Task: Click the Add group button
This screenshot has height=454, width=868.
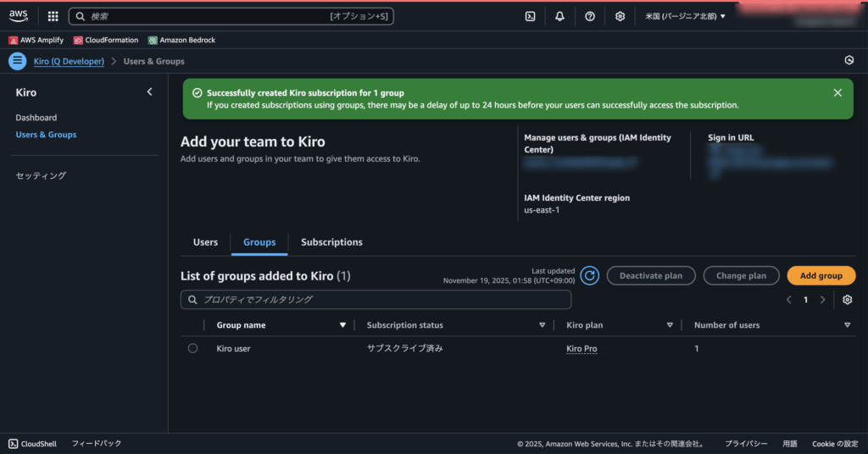Action: [x=821, y=275]
